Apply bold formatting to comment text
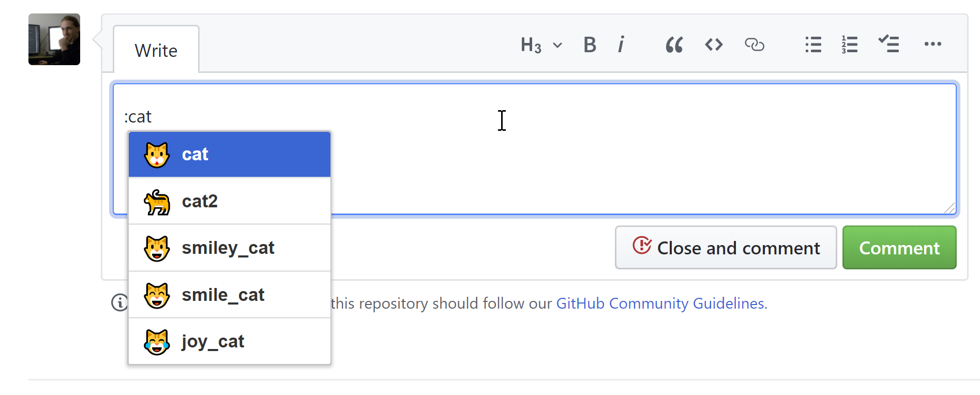The width and height of the screenshot is (980, 395). pyautogui.click(x=589, y=45)
